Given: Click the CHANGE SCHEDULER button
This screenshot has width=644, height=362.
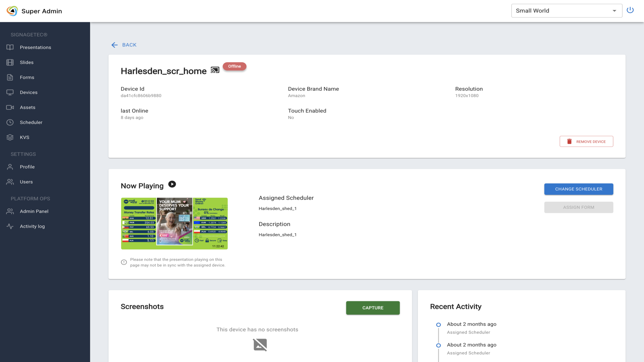Looking at the screenshot, I should (x=579, y=189).
